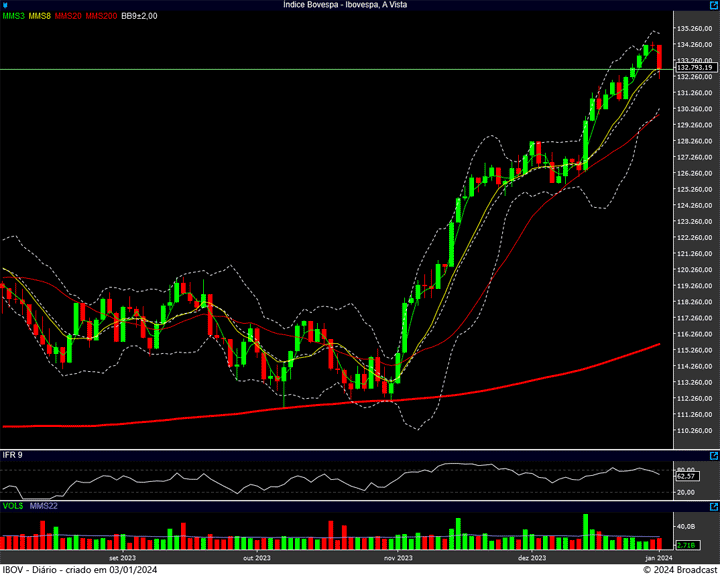Click the VOL$ volume panel label
The image size is (720, 575).
click(13, 506)
